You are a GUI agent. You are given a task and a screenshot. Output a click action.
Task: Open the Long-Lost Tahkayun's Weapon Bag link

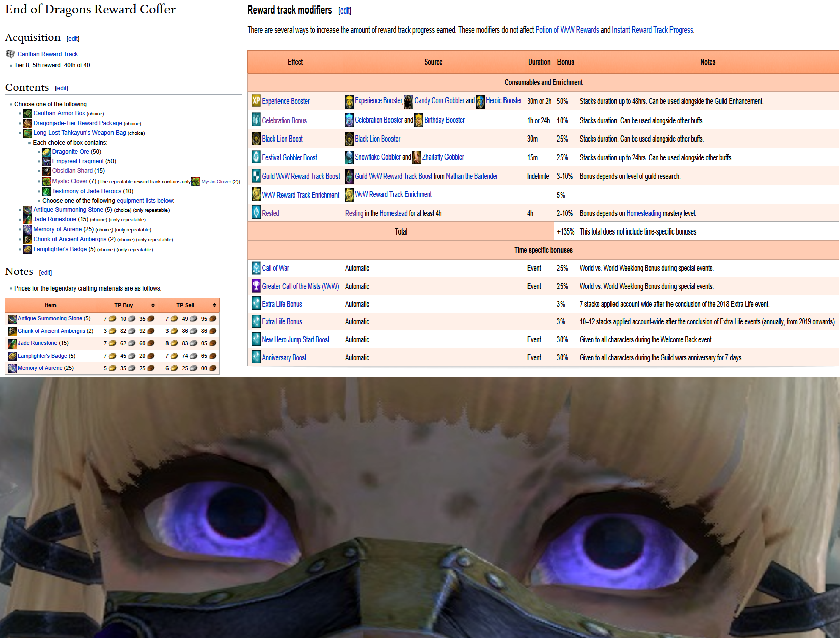tap(80, 133)
